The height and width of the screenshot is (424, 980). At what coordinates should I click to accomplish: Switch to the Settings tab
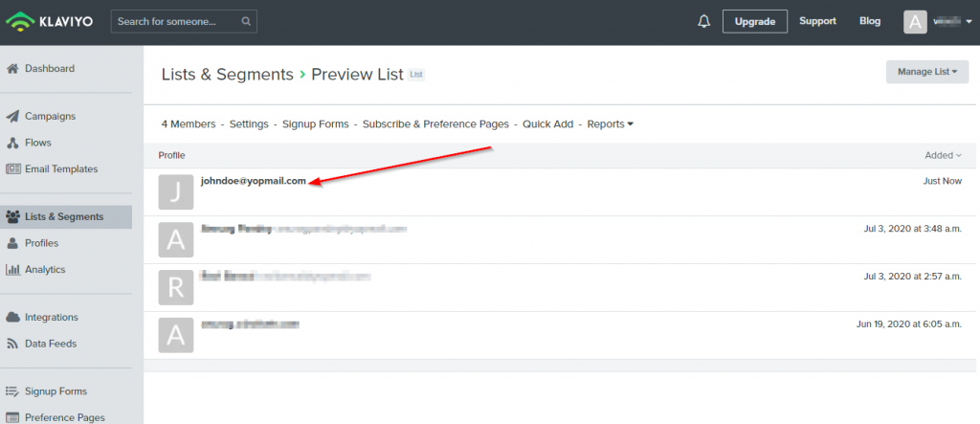[249, 123]
